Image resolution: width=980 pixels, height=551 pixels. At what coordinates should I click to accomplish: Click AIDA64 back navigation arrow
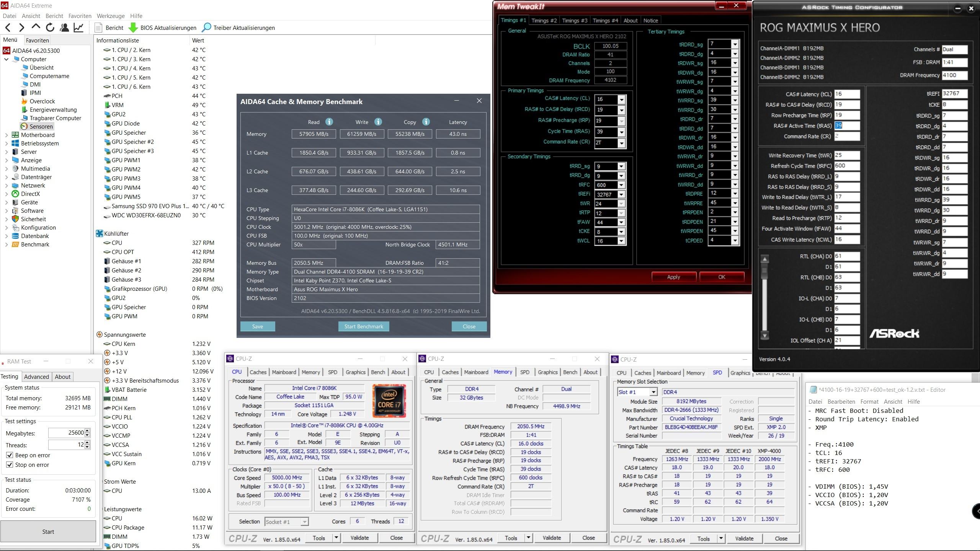point(8,28)
